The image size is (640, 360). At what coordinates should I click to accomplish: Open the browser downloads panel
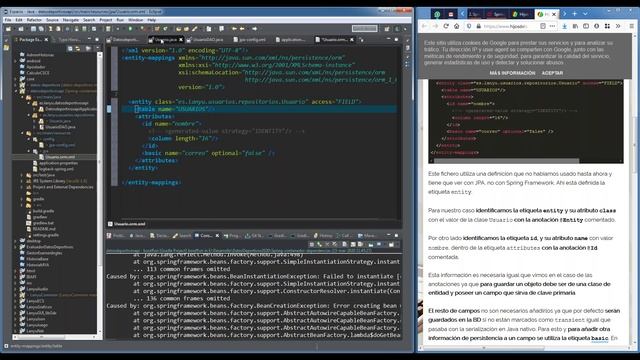564,26
